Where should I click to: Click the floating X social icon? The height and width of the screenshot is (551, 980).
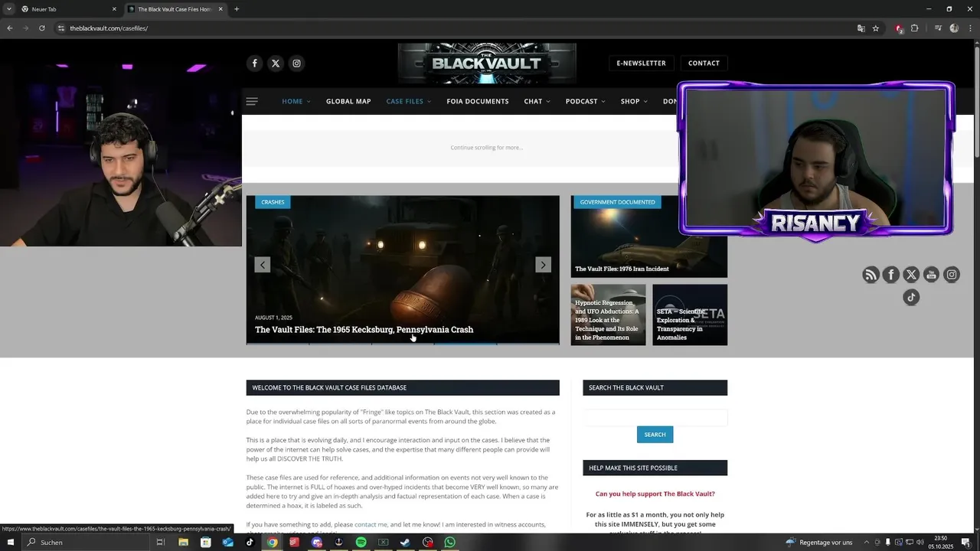coord(911,275)
